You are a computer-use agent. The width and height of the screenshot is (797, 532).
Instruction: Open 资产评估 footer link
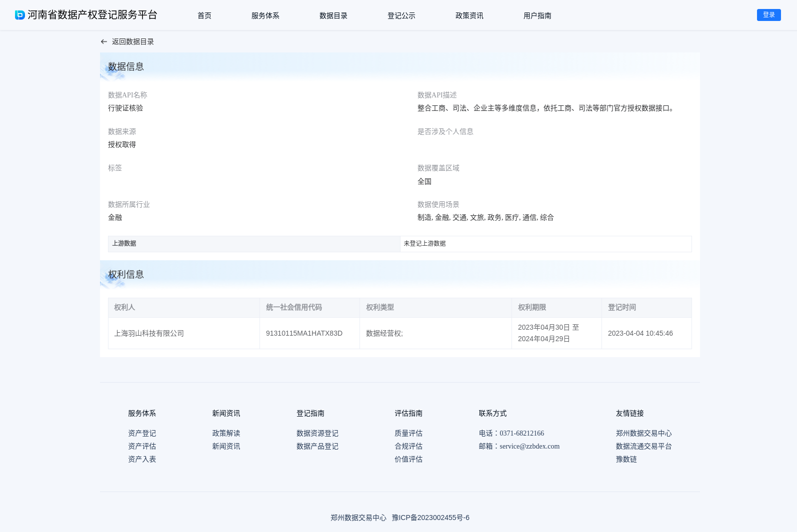point(142,446)
